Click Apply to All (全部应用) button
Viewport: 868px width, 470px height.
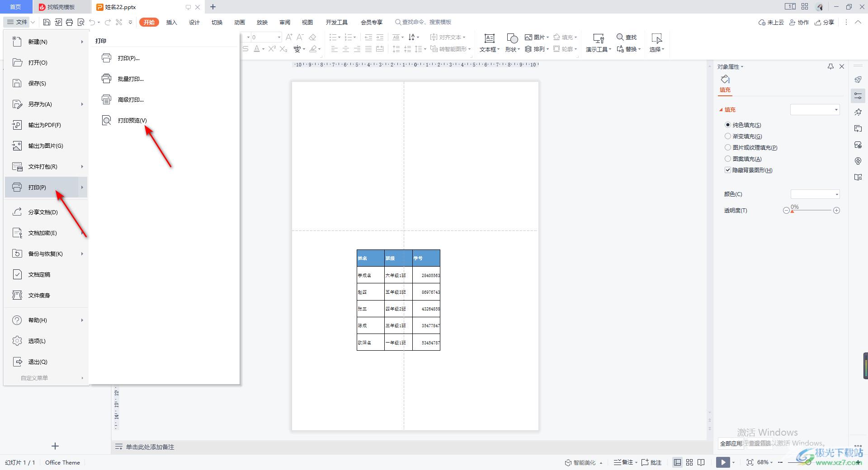coord(731,443)
